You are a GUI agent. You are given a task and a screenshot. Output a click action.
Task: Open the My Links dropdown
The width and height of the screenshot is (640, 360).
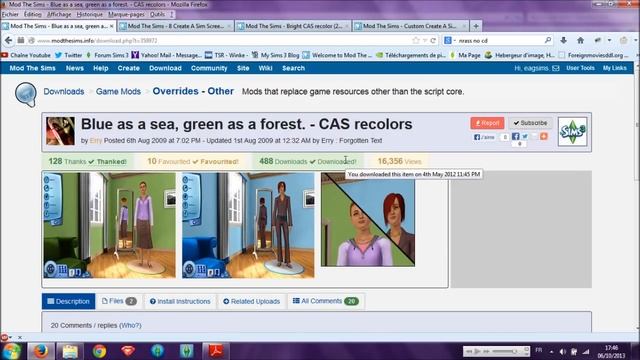click(614, 68)
